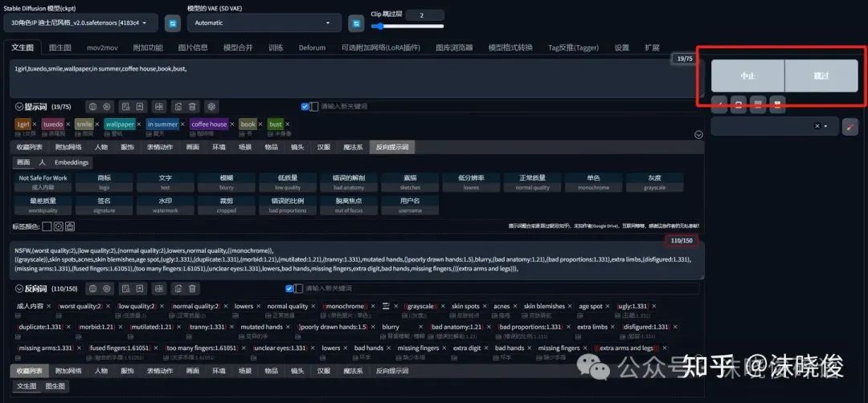Viewport: 868px width, 403px height.
Task: Click the 跳过 skip button
Action: coord(821,75)
